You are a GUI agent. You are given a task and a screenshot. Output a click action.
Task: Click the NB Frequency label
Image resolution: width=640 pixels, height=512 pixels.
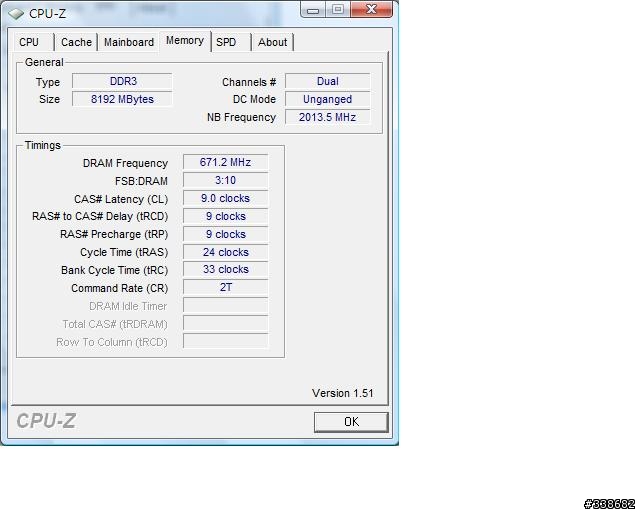(x=241, y=118)
